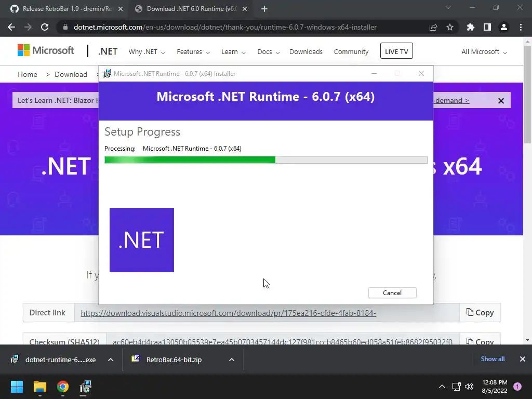The width and height of the screenshot is (532, 399).
Task: Dismiss the Let's Learn .NET banner
Action: pyautogui.click(x=501, y=101)
